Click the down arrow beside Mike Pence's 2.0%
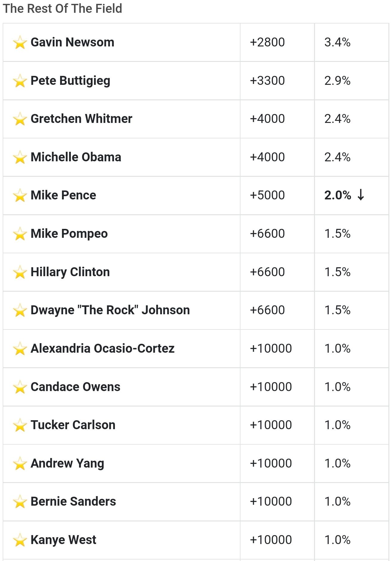This screenshot has width=392, height=561. 361,195
